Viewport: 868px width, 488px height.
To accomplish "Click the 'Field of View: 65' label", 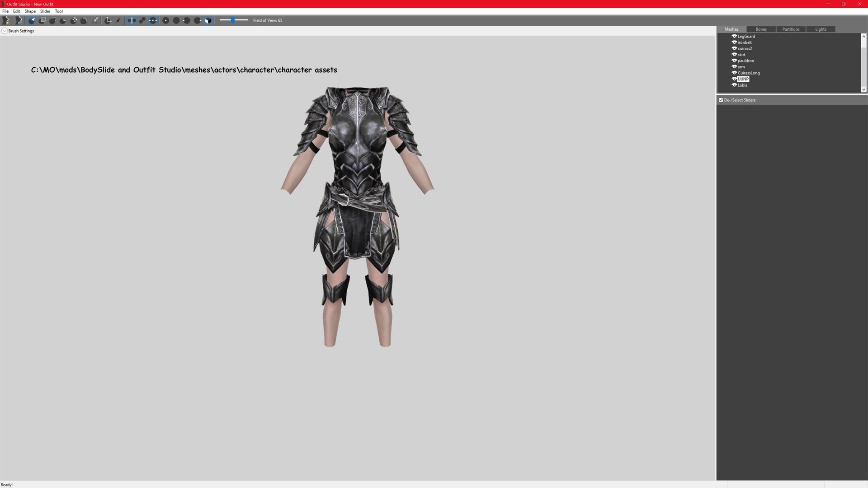I will coord(268,20).
